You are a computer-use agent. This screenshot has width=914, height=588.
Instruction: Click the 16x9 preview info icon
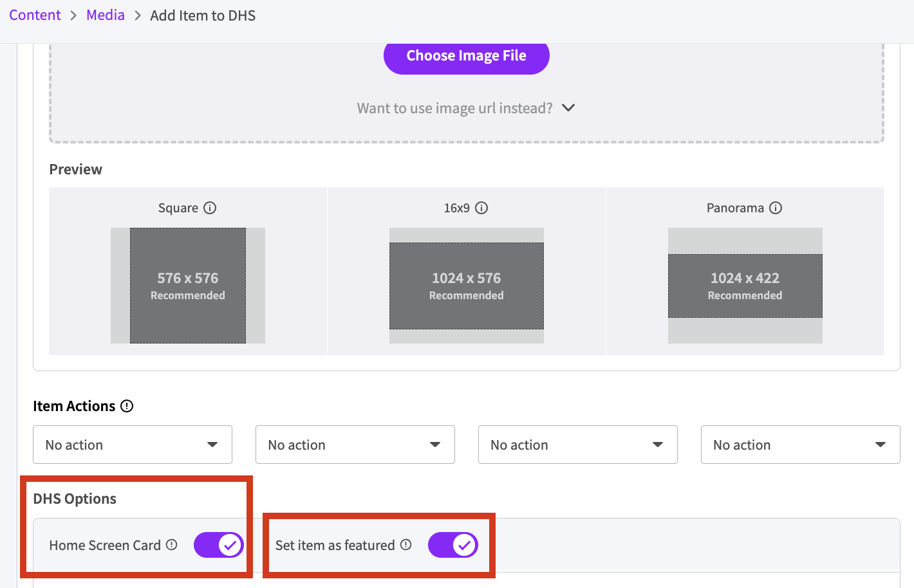481,208
